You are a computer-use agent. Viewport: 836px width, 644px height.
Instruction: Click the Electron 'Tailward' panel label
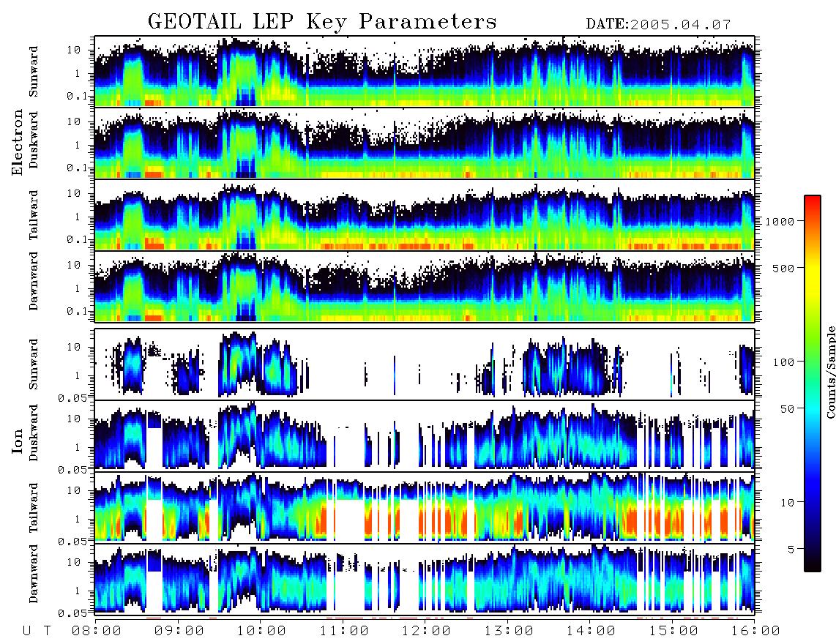[x=34, y=215]
